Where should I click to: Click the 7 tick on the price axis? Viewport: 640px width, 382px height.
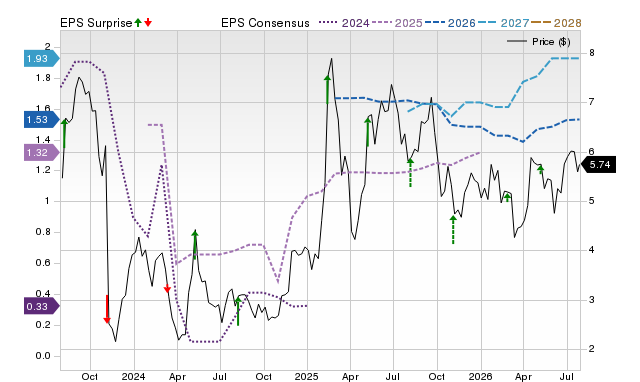[591, 102]
